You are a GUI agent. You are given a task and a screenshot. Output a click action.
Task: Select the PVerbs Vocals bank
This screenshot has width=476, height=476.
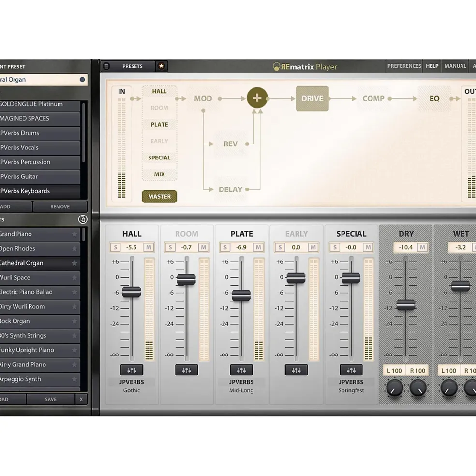(40, 147)
